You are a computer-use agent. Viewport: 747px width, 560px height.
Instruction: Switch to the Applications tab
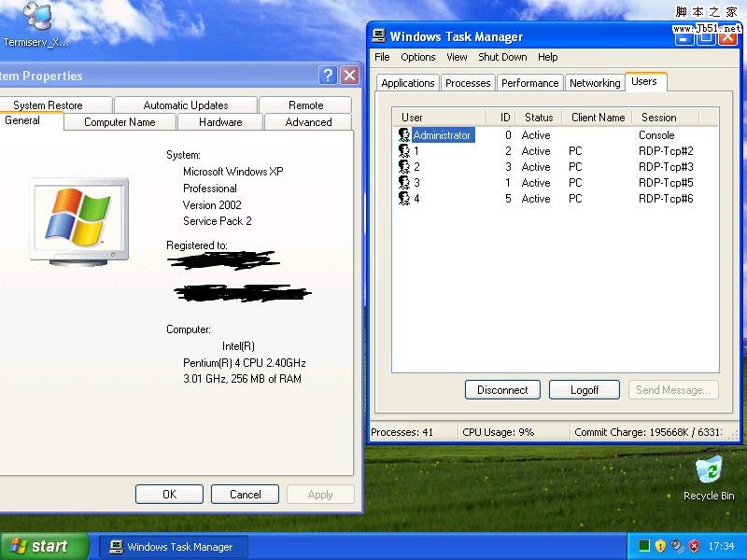click(408, 83)
